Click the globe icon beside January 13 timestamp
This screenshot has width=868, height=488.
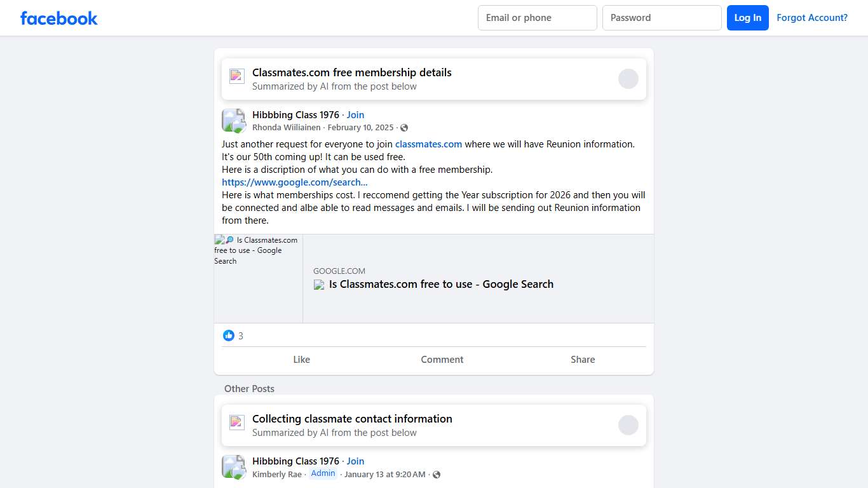pos(437,475)
